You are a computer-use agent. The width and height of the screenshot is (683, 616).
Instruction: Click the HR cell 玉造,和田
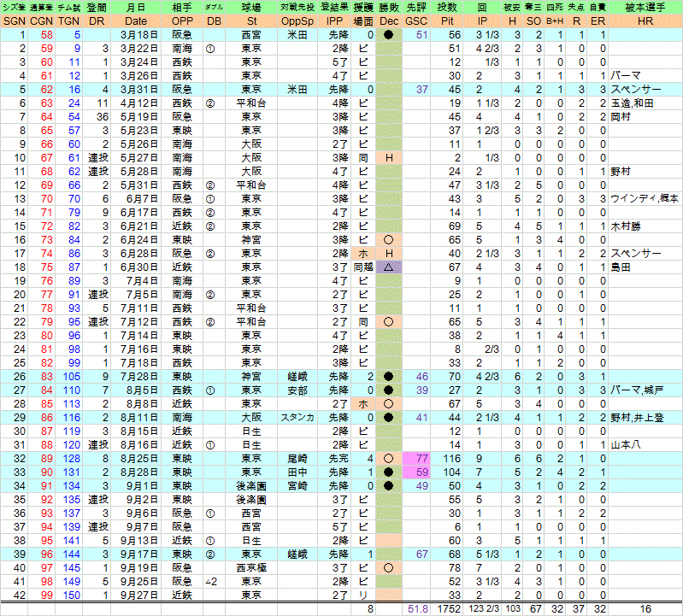point(632,103)
